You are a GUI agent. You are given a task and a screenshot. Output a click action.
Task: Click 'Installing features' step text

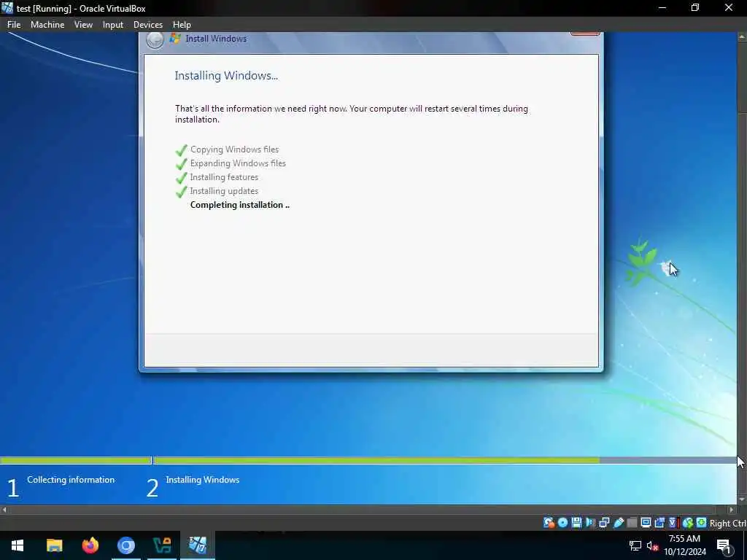224,177
